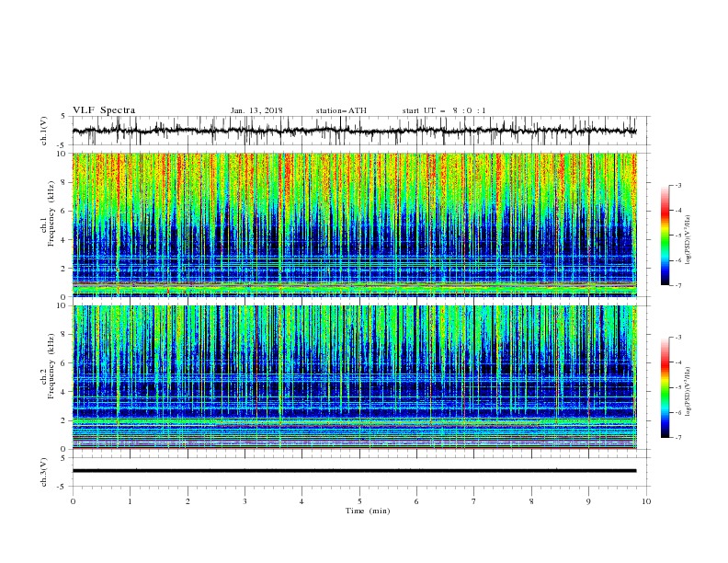Click the ch.2 spectrogram panel
Viewport: 728px width, 563px height.
(x=355, y=377)
